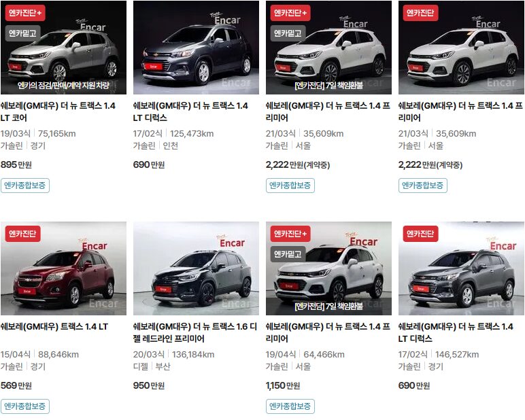
Task: Click 엔카종합보증 button under the 1,150만원 listing
Action: coord(290,406)
